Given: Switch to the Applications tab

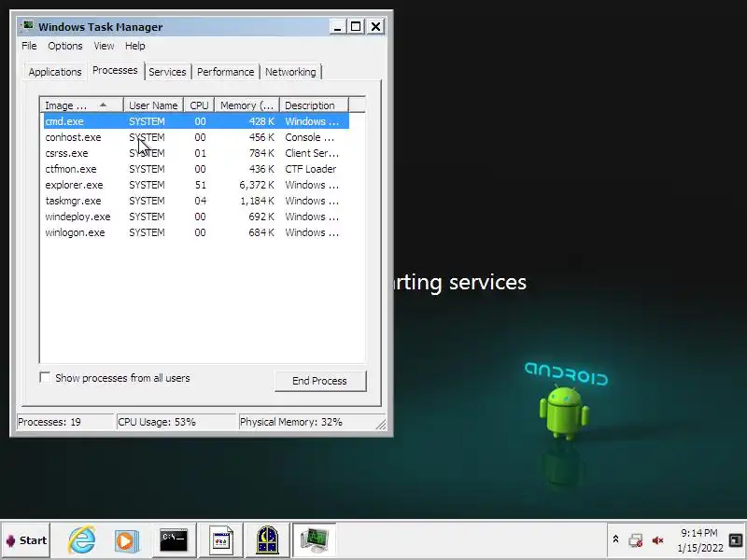Looking at the screenshot, I should [x=55, y=72].
